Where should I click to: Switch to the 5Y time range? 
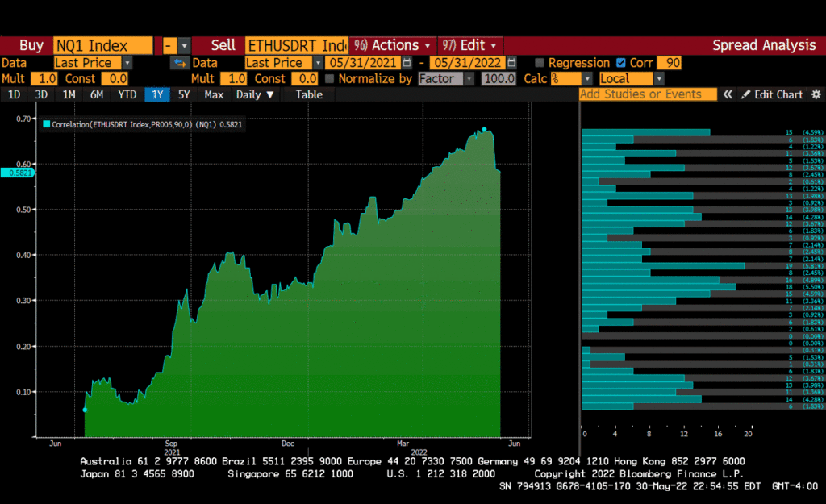(184, 94)
